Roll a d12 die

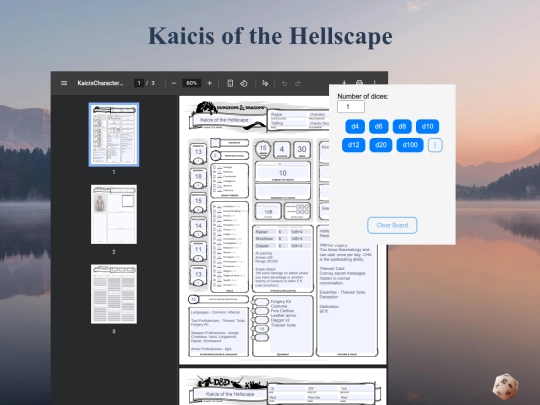353,145
